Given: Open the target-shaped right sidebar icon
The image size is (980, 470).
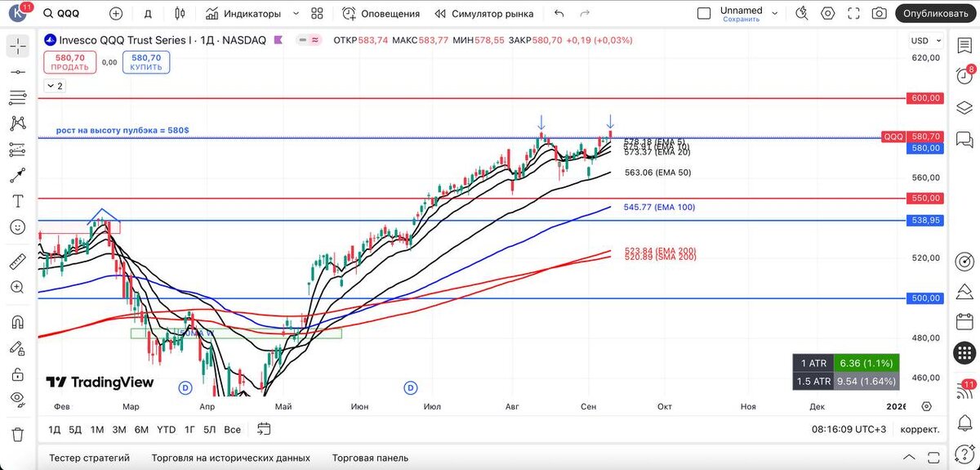Looking at the screenshot, I should (x=964, y=262).
